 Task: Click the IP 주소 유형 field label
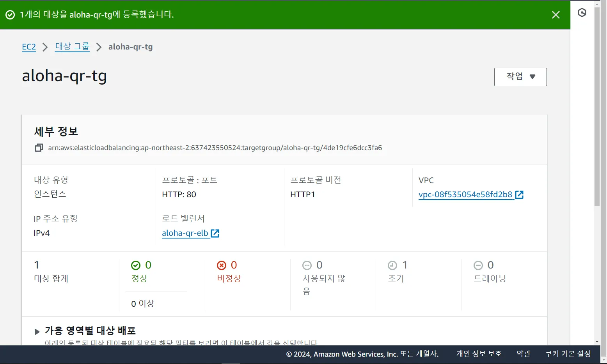coord(56,218)
